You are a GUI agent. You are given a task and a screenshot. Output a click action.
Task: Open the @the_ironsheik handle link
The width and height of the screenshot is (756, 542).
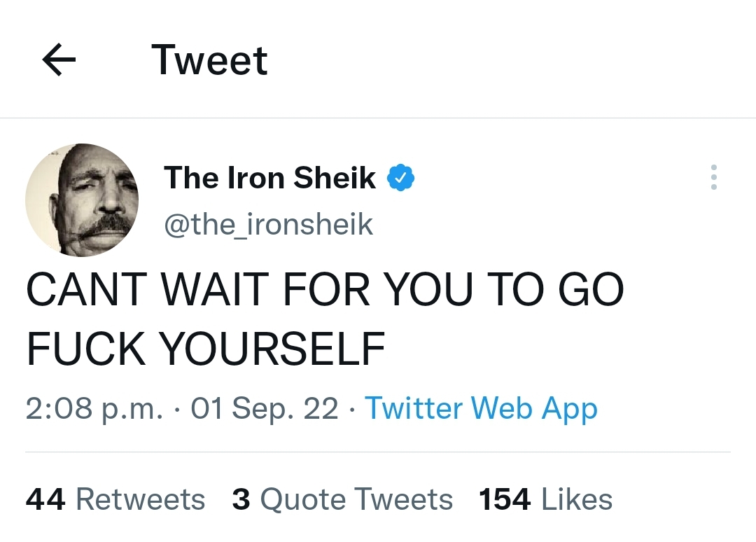pos(268,225)
